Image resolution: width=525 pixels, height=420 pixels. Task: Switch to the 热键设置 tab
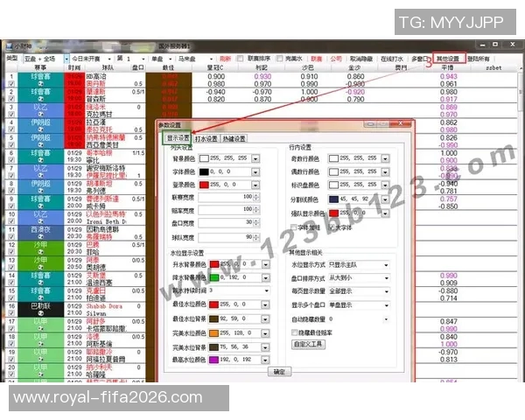click(234, 138)
